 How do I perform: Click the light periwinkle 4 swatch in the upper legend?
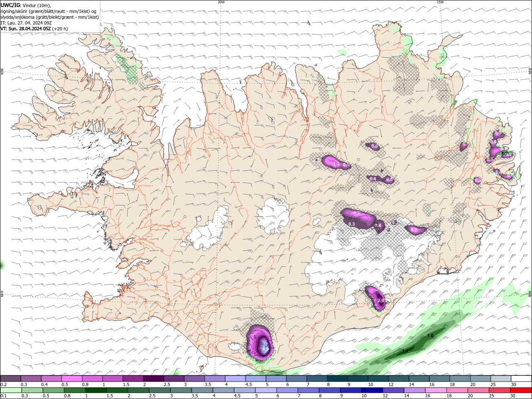click(x=235, y=379)
